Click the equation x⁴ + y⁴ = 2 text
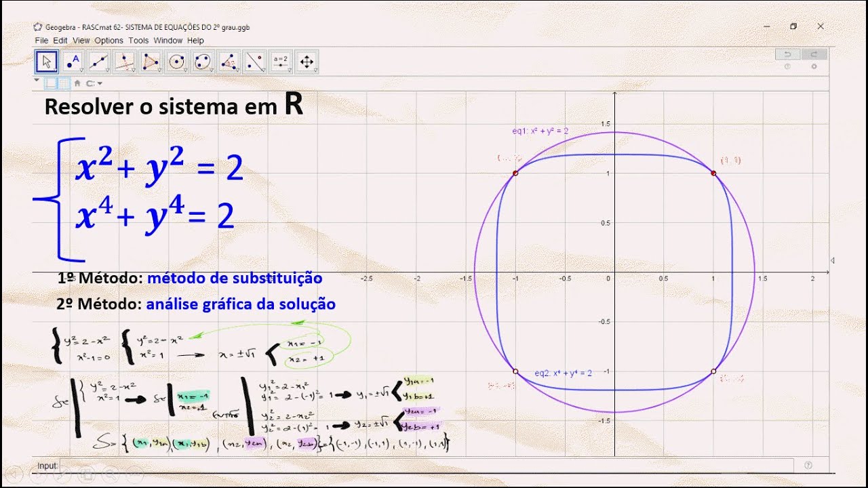Screen dimensions: 868x488 (155, 216)
